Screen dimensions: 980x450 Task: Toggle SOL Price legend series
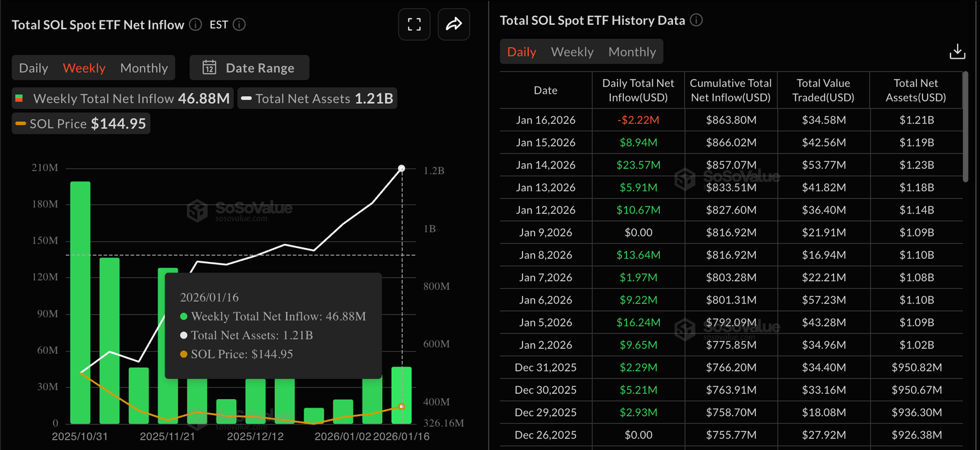(80, 124)
